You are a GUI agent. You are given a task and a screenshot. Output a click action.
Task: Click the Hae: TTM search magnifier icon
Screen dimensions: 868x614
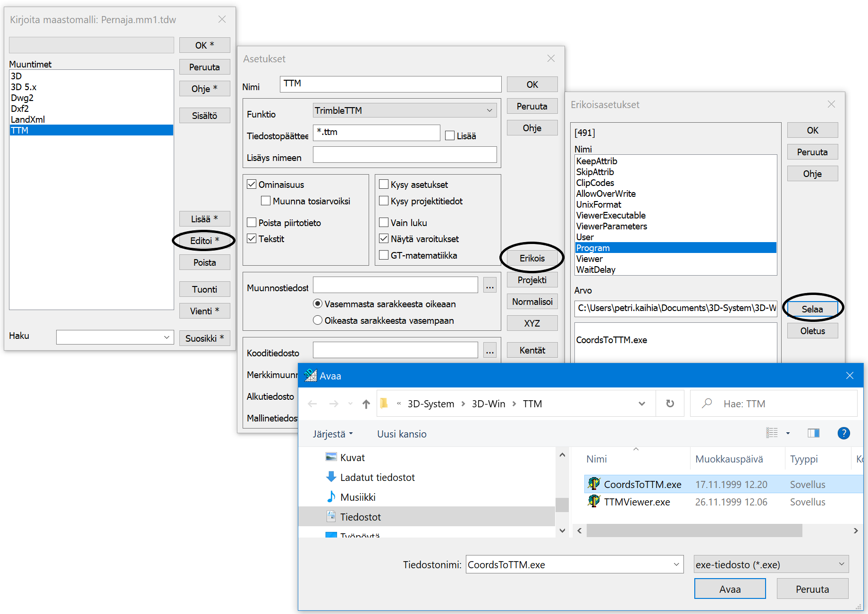[x=707, y=404]
